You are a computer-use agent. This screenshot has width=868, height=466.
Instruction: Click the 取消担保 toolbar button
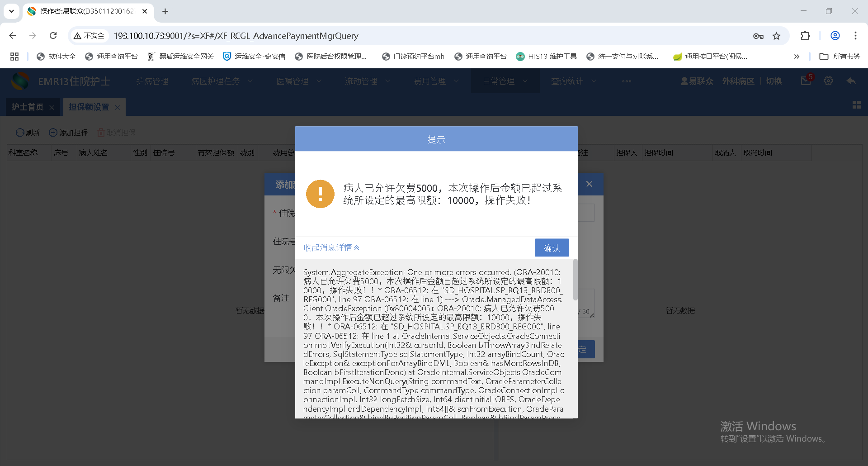117,133
